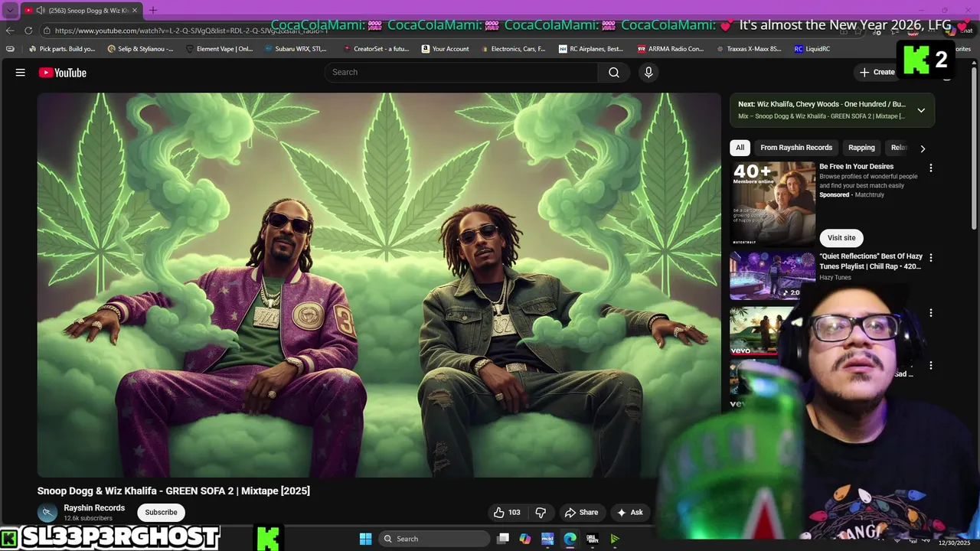Open Rayshin Records channel avatar
This screenshot has width=980, height=551.
click(47, 512)
